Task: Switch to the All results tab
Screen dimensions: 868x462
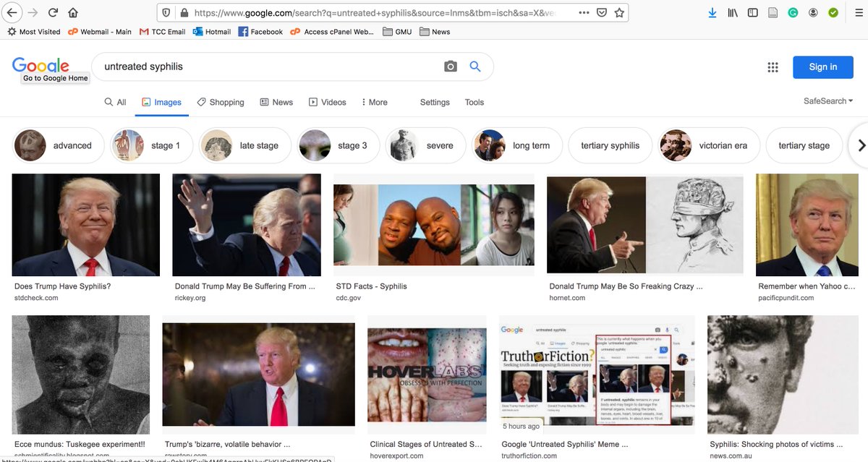Action: tap(115, 102)
